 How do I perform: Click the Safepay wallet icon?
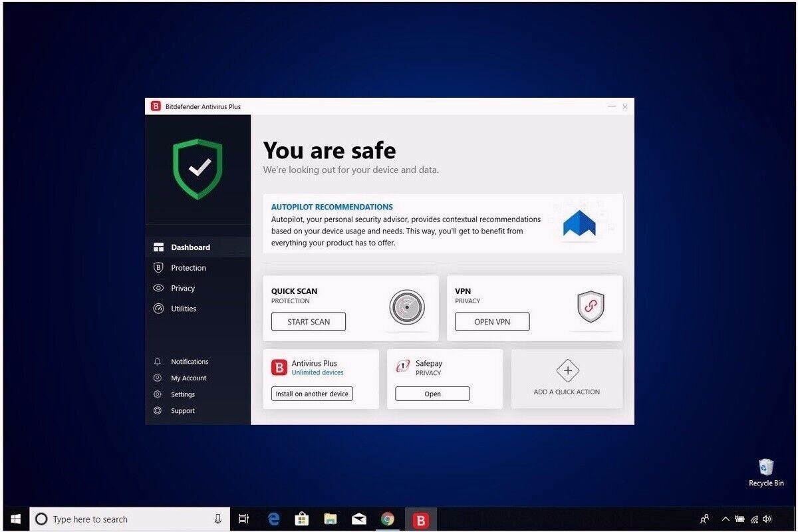click(402, 366)
